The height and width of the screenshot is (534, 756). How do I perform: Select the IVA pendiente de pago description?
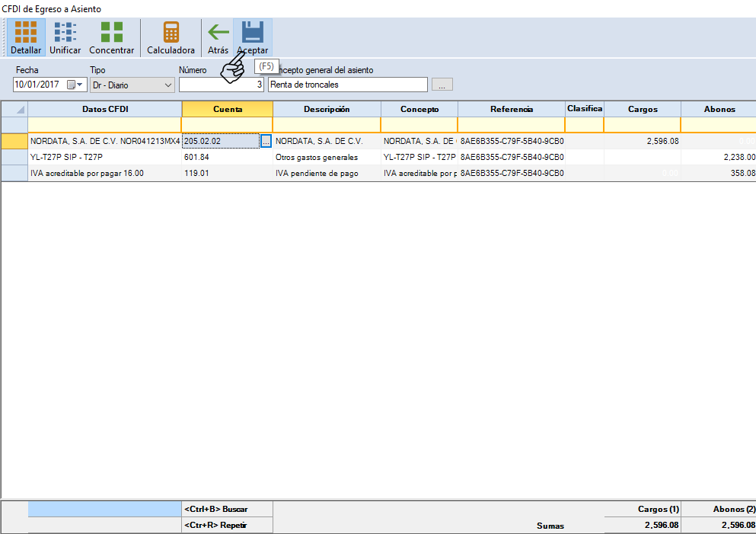(x=327, y=173)
